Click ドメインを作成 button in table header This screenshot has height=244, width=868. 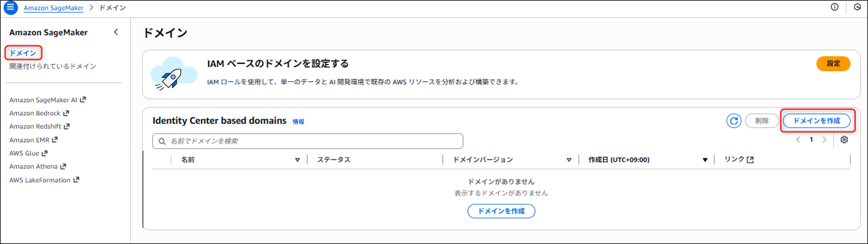pos(816,121)
